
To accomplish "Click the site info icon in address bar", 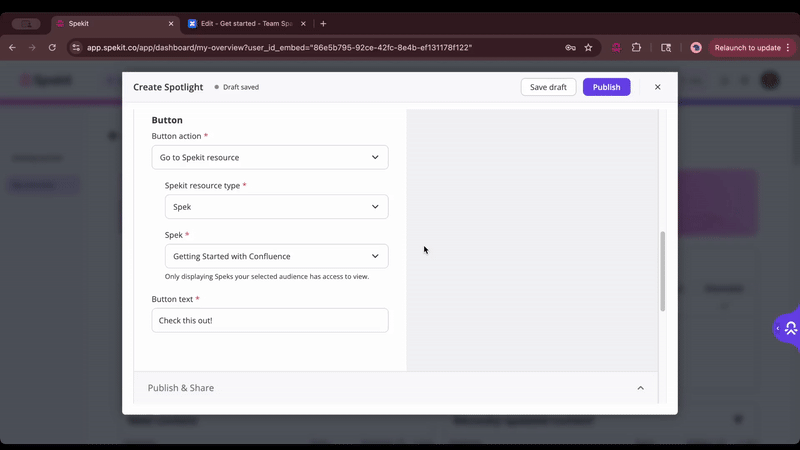I will (76, 47).
